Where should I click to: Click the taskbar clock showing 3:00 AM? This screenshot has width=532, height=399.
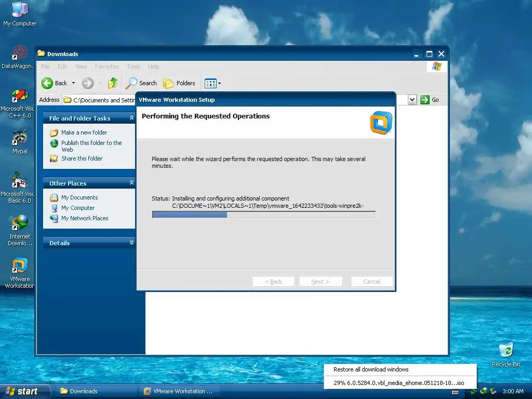click(513, 391)
